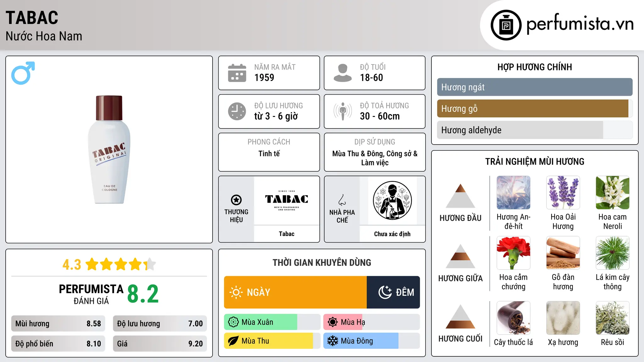Select the Gỗ đàn hương sandalwood image
The image size is (644, 362).
563,253
